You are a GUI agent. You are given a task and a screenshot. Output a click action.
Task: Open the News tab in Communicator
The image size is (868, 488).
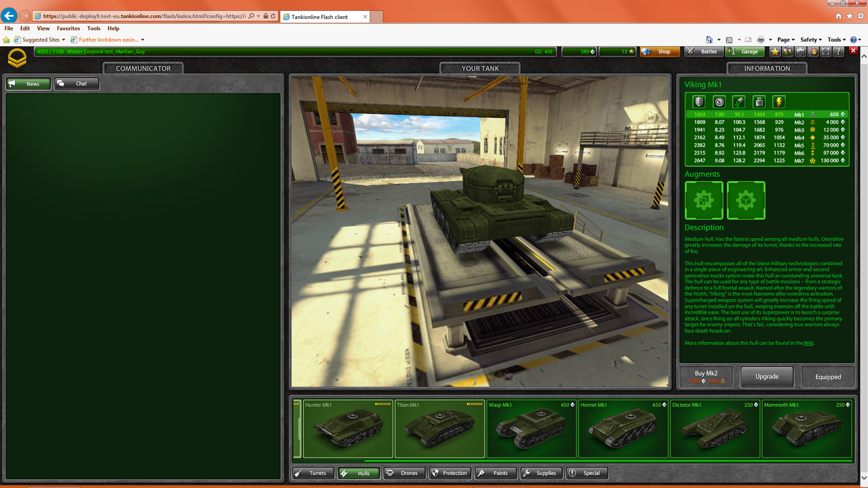pos(28,84)
